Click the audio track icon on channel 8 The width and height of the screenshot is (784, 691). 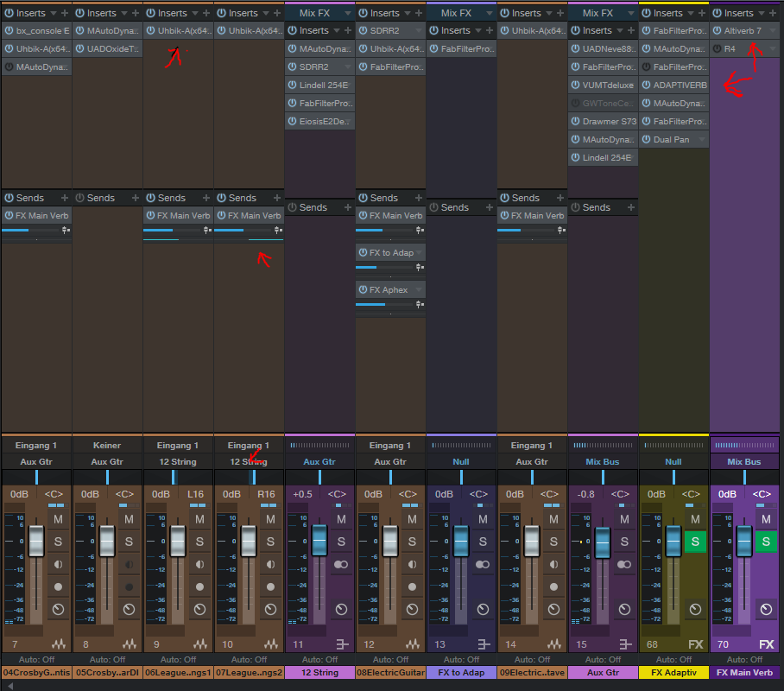[x=130, y=644]
